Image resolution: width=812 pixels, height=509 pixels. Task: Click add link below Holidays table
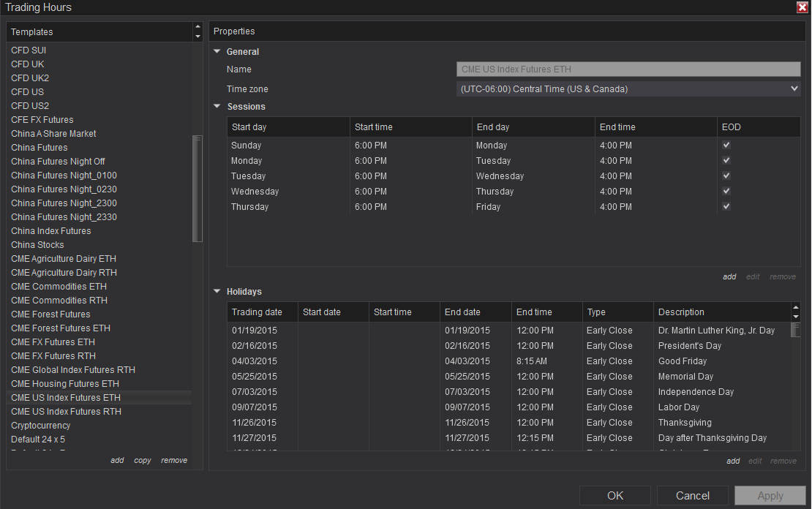[733, 461]
